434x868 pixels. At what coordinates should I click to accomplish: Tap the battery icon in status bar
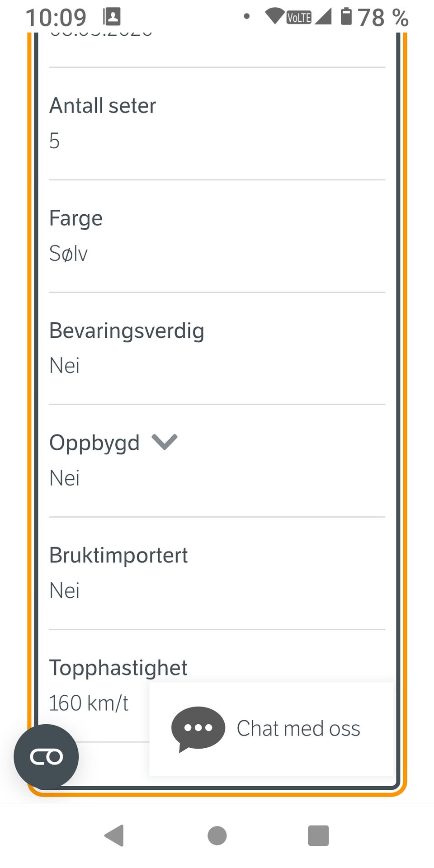point(346,16)
